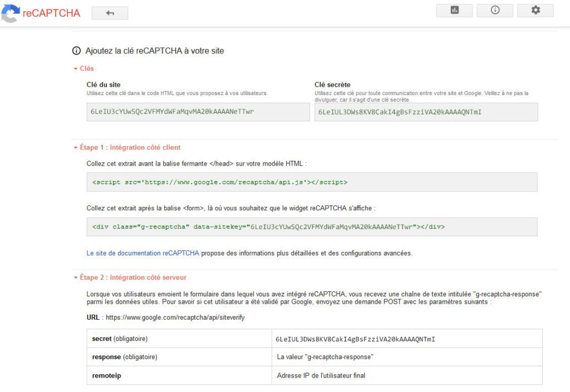Select the div g-recaptcha code snippet
Image resolution: width=570 pixels, height=392 pixels.
pos(312,227)
